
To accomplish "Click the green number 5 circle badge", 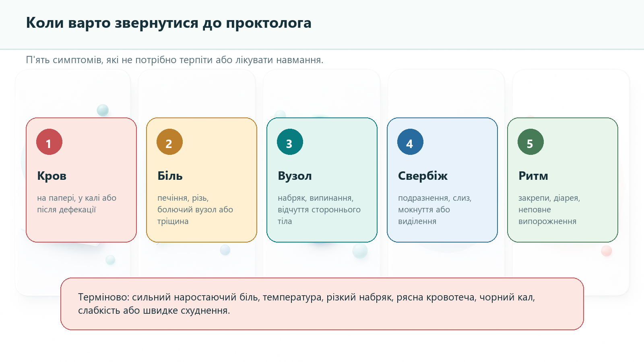I will (x=530, y=142).
